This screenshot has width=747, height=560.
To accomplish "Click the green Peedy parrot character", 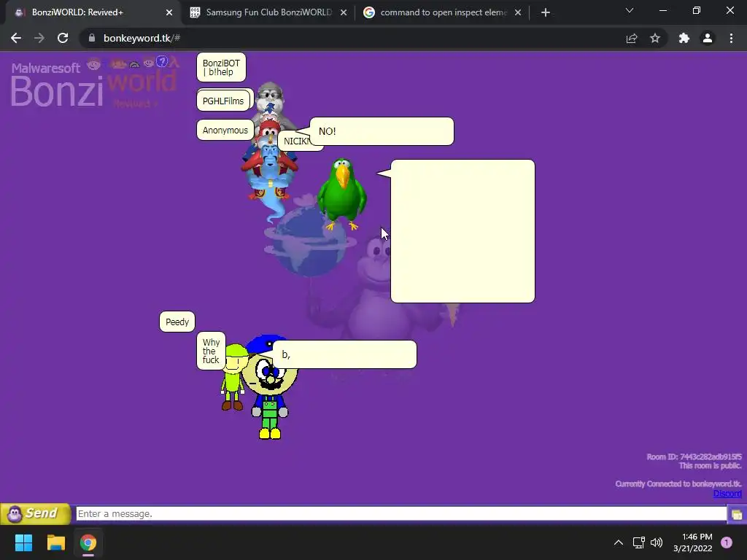I will click(342, 194).
